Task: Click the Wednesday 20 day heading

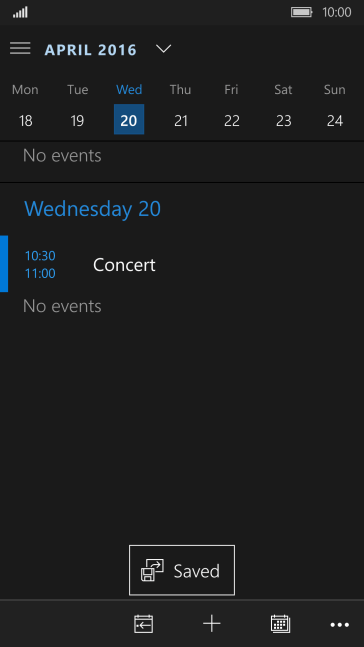Action: (x=92, y=209)
